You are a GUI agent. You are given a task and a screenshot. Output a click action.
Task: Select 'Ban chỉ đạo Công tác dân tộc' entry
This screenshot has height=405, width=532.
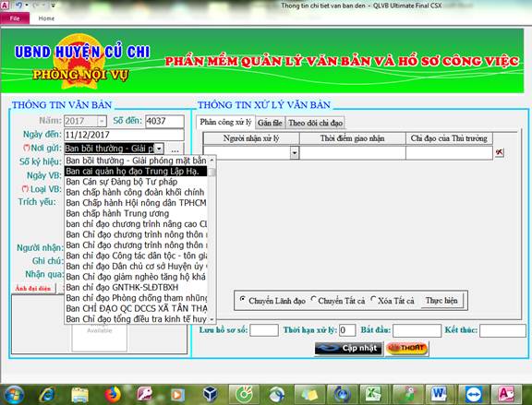(136, 256)
